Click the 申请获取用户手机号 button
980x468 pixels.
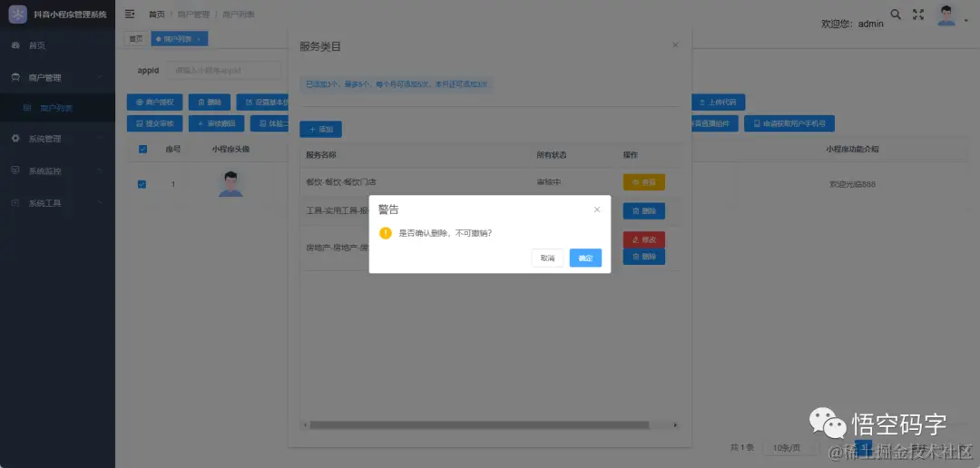[789, 123]
